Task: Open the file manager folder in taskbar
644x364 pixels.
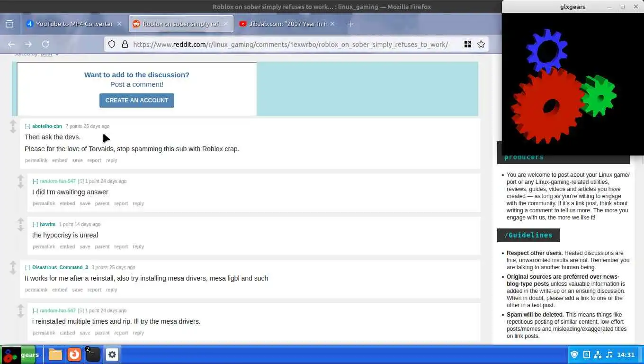Action: pos(55,355)
